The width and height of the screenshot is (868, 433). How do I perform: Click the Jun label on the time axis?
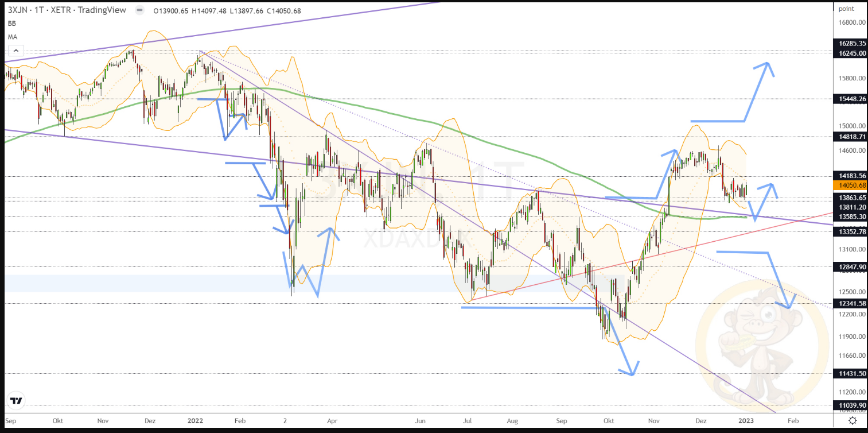pos(422,421)
